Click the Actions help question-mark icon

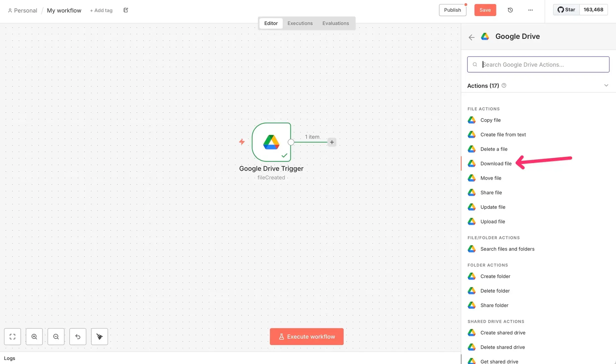[x=504, y=86]
